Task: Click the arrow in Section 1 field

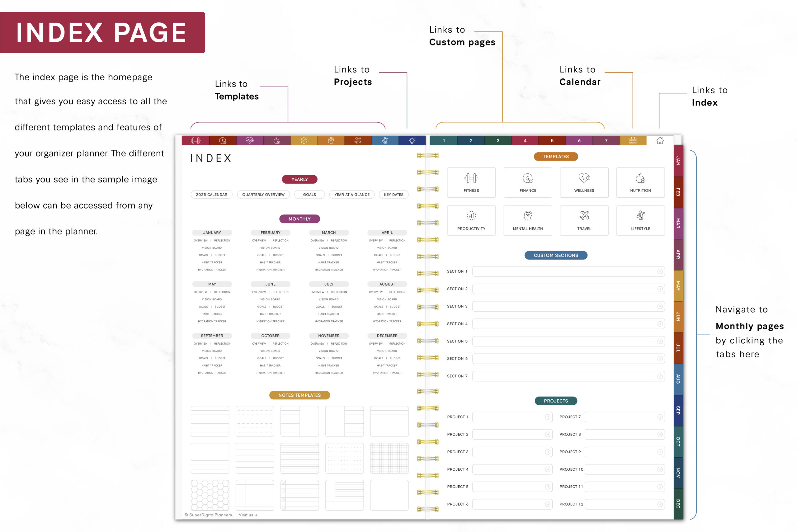Action: point(660,271)
